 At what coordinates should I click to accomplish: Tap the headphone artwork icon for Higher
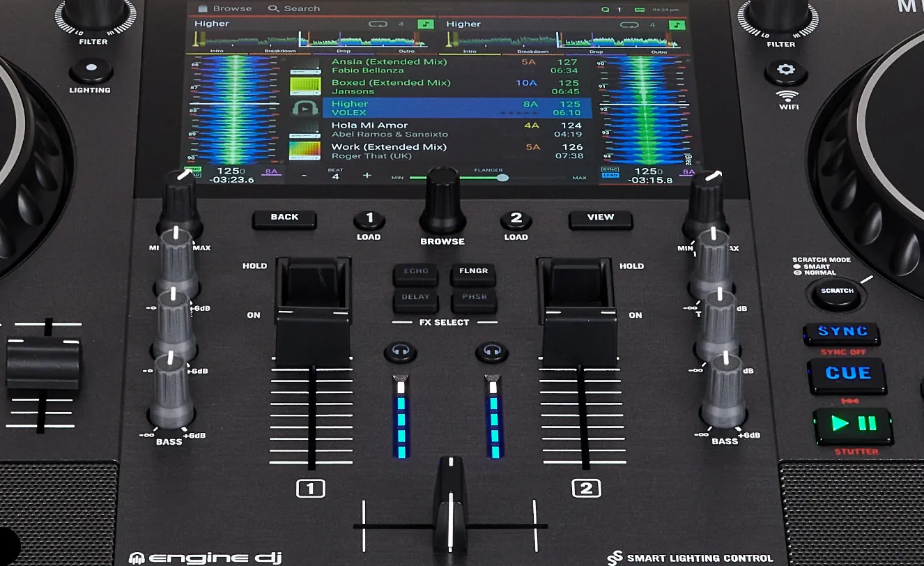[x=305, y=109]
